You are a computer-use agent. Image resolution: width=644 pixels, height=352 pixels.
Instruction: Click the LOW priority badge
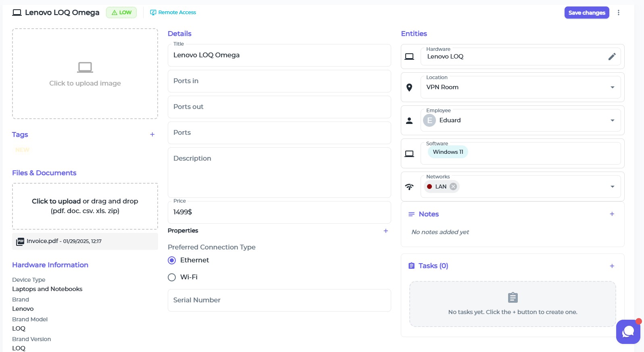tap(121, 13)
